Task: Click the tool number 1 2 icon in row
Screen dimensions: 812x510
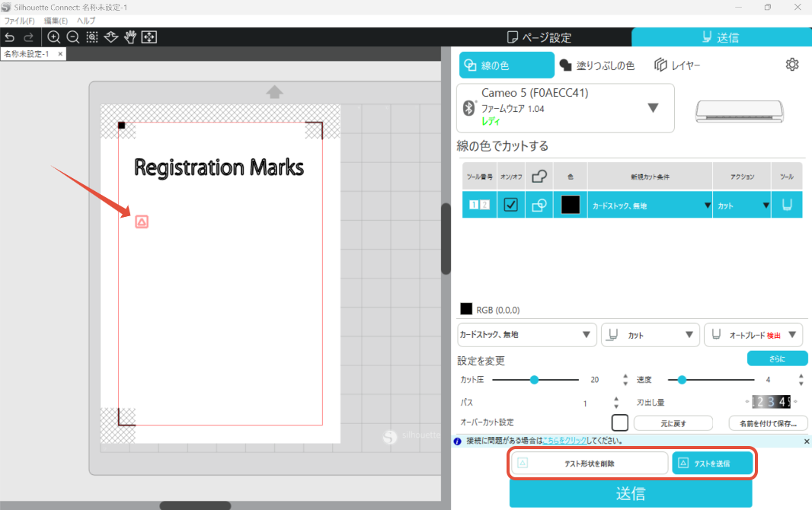Action: click(x=479, y=205)
